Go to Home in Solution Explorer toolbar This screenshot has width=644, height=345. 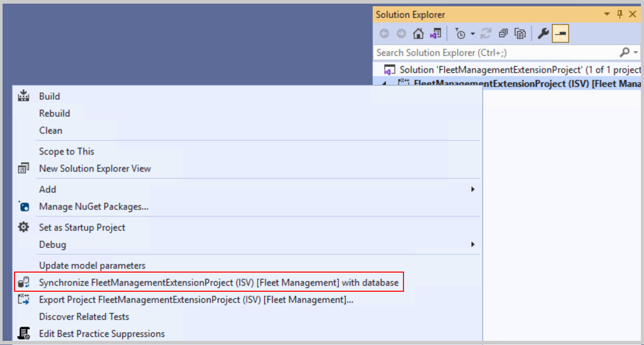tap(418, 34)
